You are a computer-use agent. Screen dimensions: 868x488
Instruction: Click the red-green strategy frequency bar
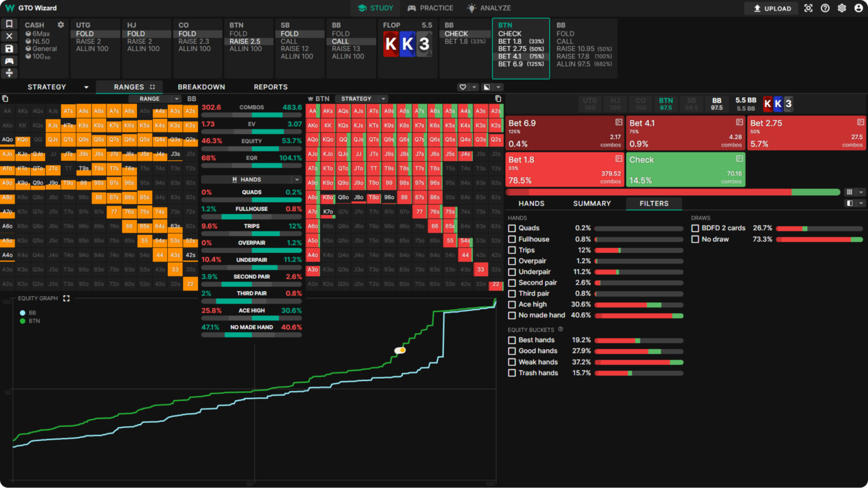pos(673,192)
